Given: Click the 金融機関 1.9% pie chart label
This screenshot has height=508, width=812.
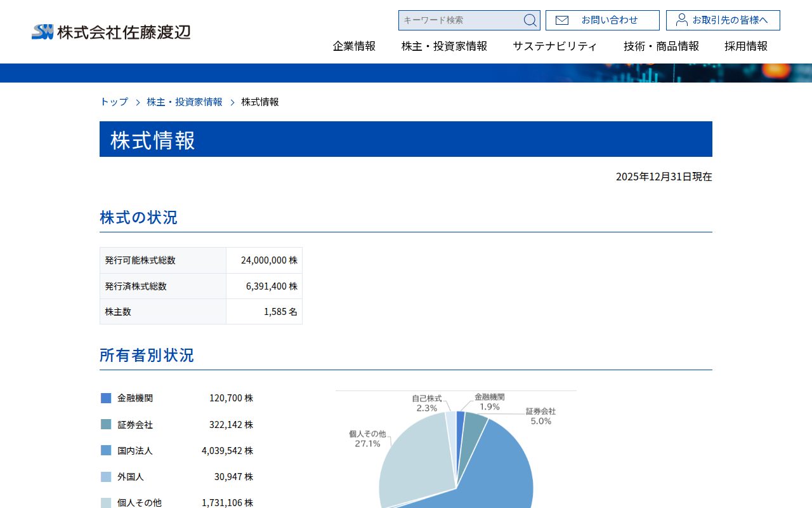Looking at the screenshot, I should pos(489,402).
